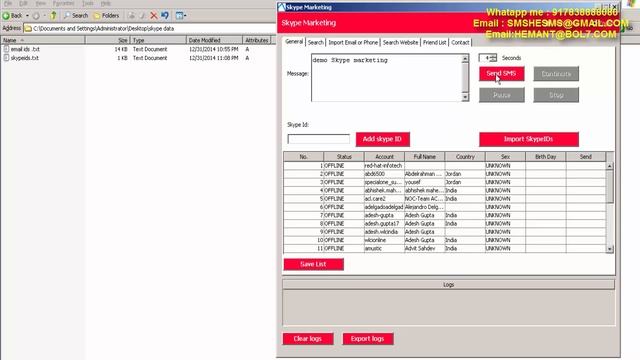
Task: Sort files by Date Modified column
Action: tap(214, 40)
